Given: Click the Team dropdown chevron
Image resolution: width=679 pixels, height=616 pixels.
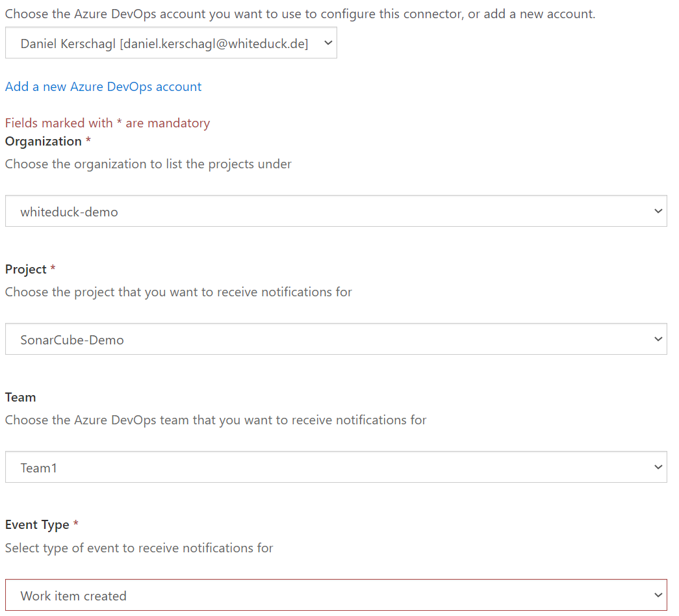Looking at the screenshot, I should (658, 467).
